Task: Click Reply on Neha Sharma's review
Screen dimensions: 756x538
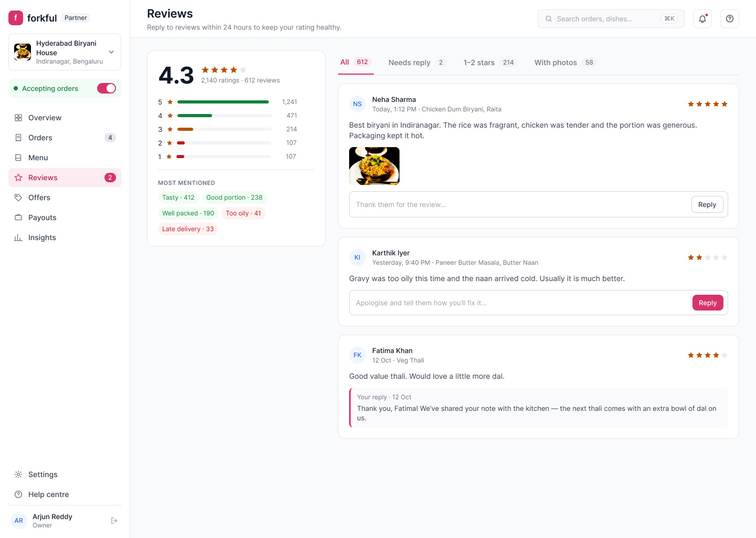Action: pyautogui.click(x=707, y=205)
